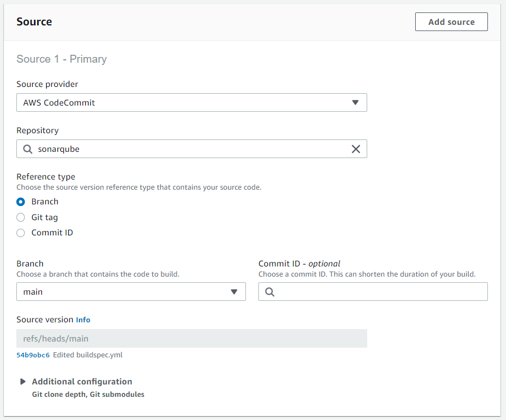Click the magnifier icon in Commit ID field
This screenshot has width=506, height=420.
(269, 291)
